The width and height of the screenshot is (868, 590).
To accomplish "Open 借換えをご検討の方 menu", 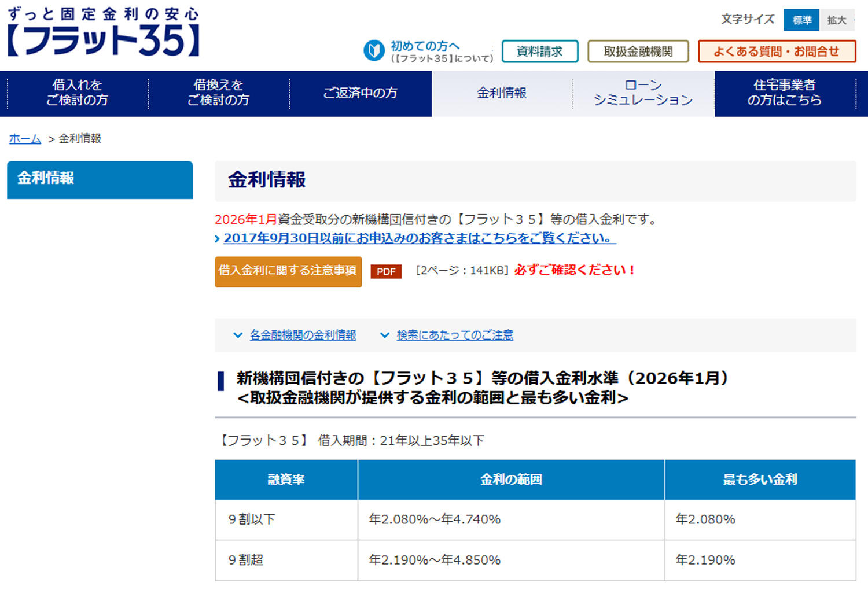I will (218, 93).
